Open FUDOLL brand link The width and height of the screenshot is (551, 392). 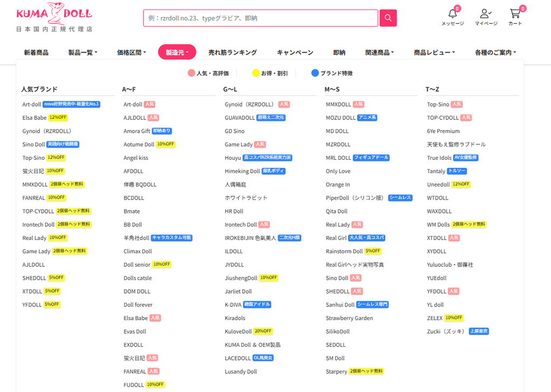click(133, 384)
